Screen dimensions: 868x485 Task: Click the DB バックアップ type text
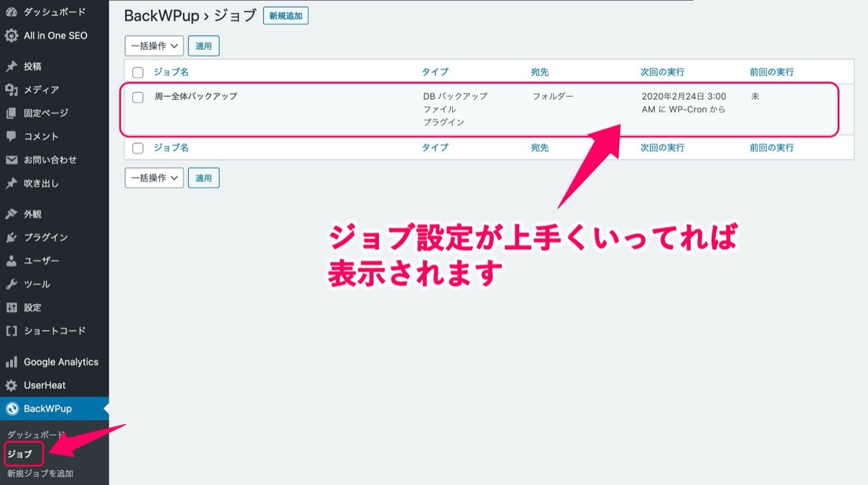coord(456,96)
